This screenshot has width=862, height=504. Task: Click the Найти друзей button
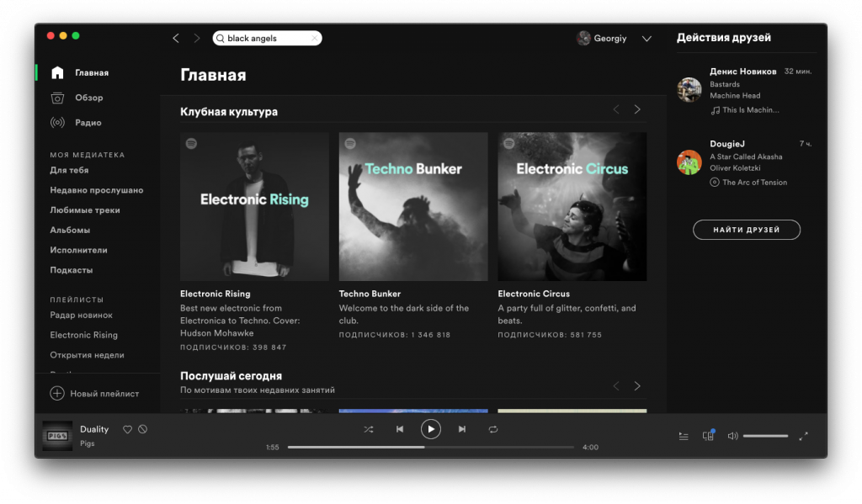pos(746,230)
